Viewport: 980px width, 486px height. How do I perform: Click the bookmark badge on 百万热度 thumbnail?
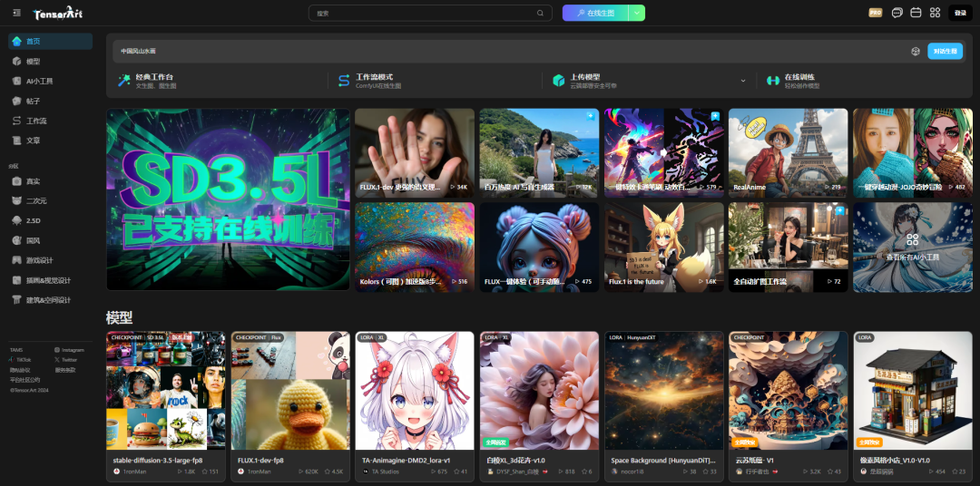pyautogui.click(x=590, y=116)
